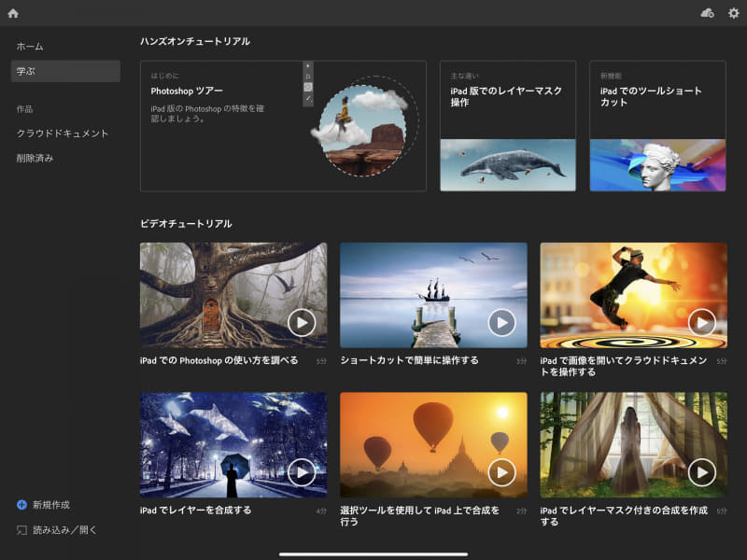Click the import icon beside 読み込み／開く
The image size is (747, 560).
[x=21, y=530]
